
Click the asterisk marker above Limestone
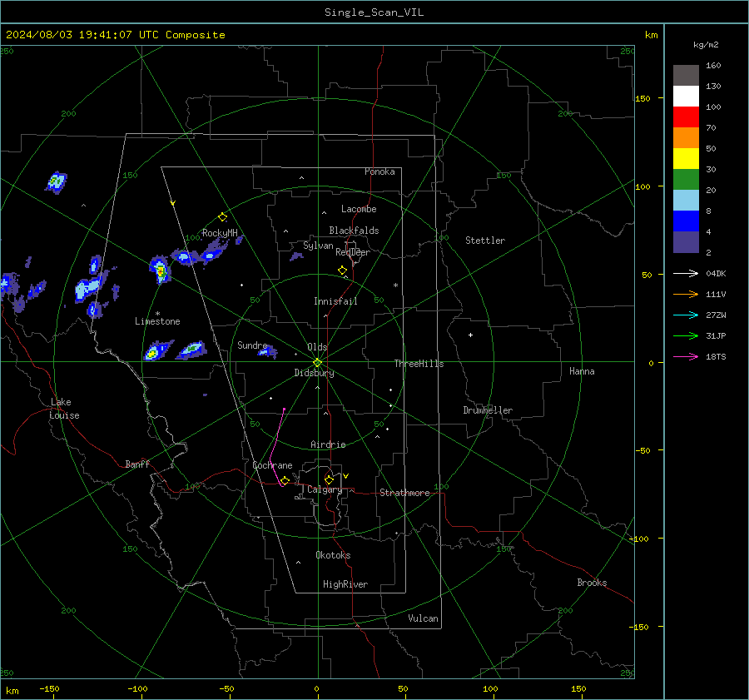tap(157, 314)
